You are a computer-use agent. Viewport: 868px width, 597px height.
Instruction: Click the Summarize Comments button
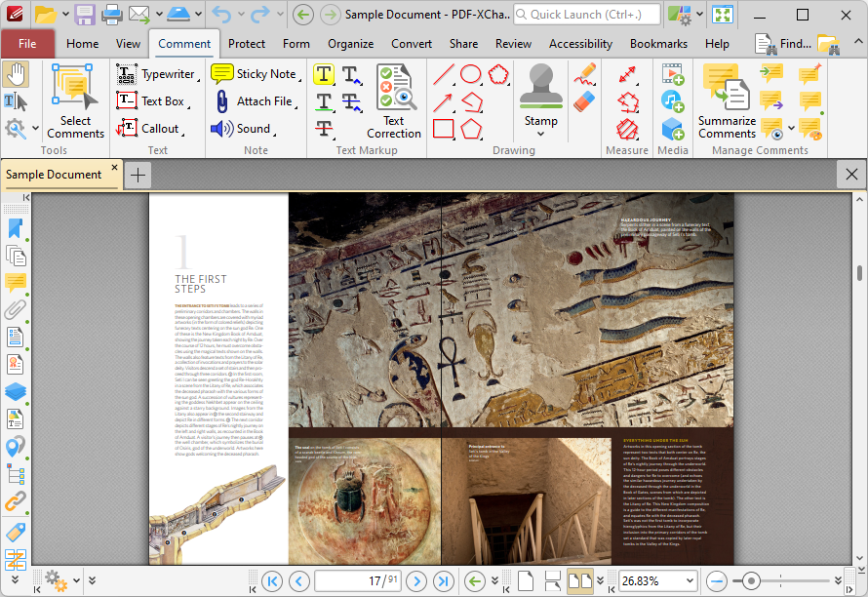[x=727, y=100]
